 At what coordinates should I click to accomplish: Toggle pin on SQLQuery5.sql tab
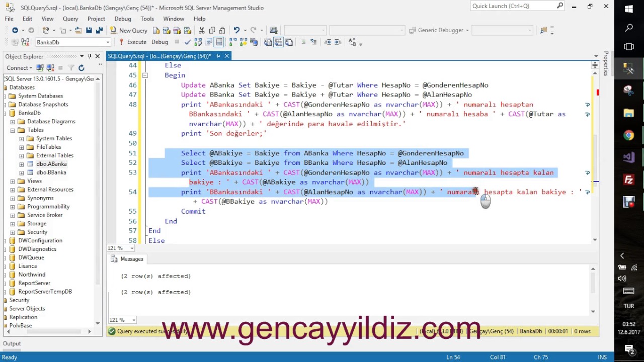point(218,56)
